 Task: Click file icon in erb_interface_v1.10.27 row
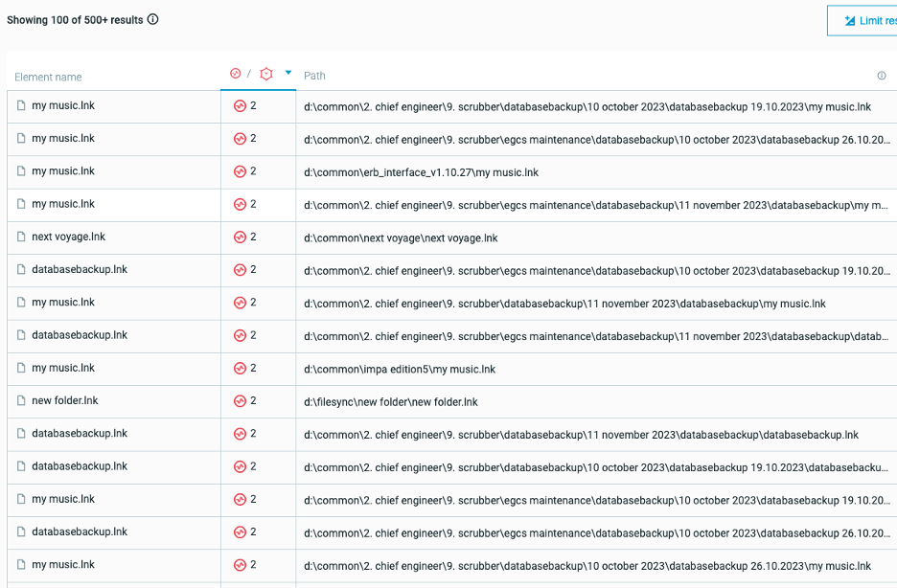pos(21,170)
